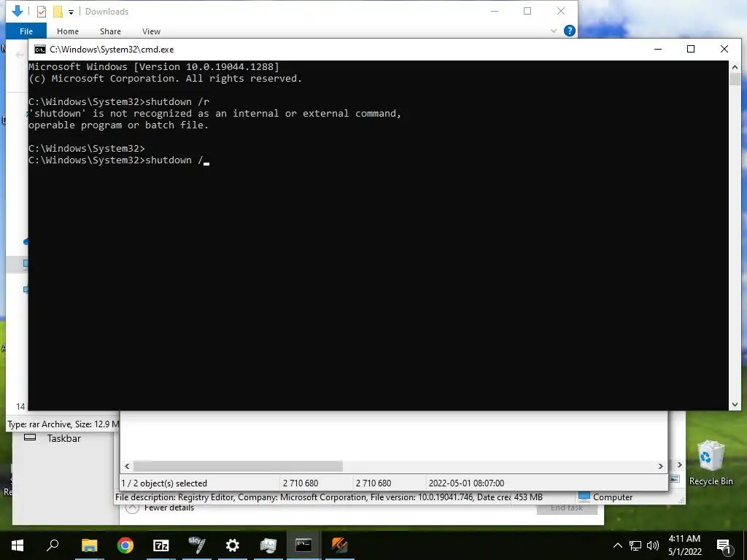This screenshot has width=747, height=560.
Task: Open the notification center icon
Action: click(724, 545)
